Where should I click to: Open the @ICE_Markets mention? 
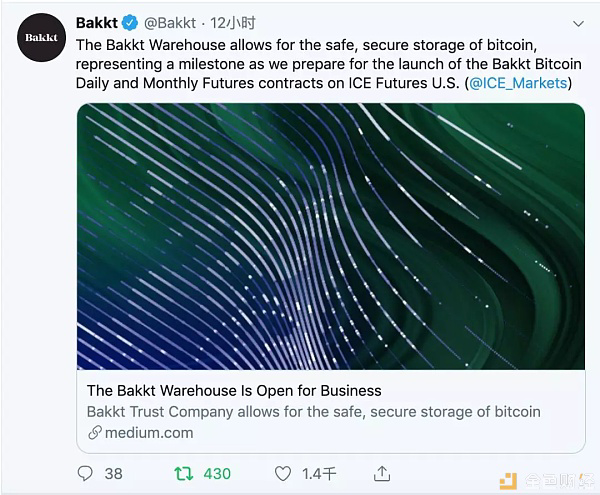click(x=517, y=82)
